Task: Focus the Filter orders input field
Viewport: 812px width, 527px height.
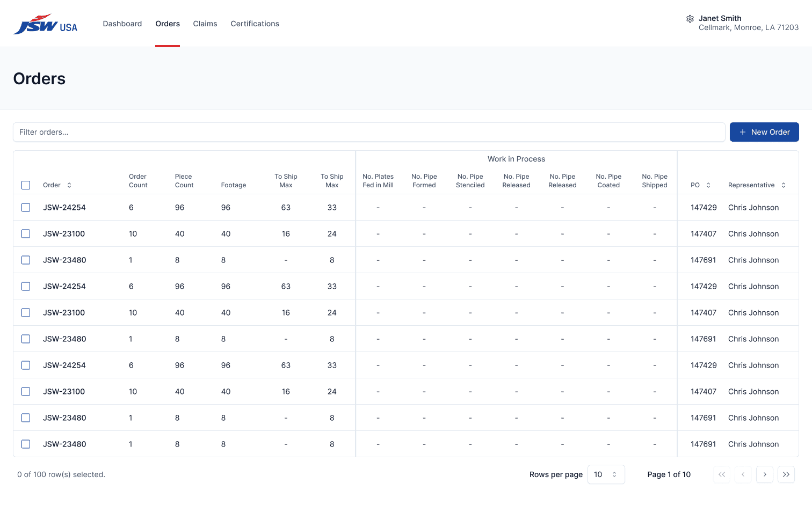Action: pyautogui.click(x=369, y=132)
